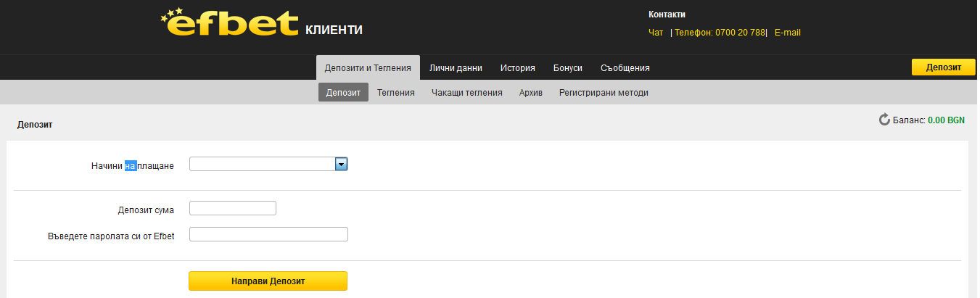Click the efbet logo
Viewport: 980px width, 298px height.
[229, 23]
